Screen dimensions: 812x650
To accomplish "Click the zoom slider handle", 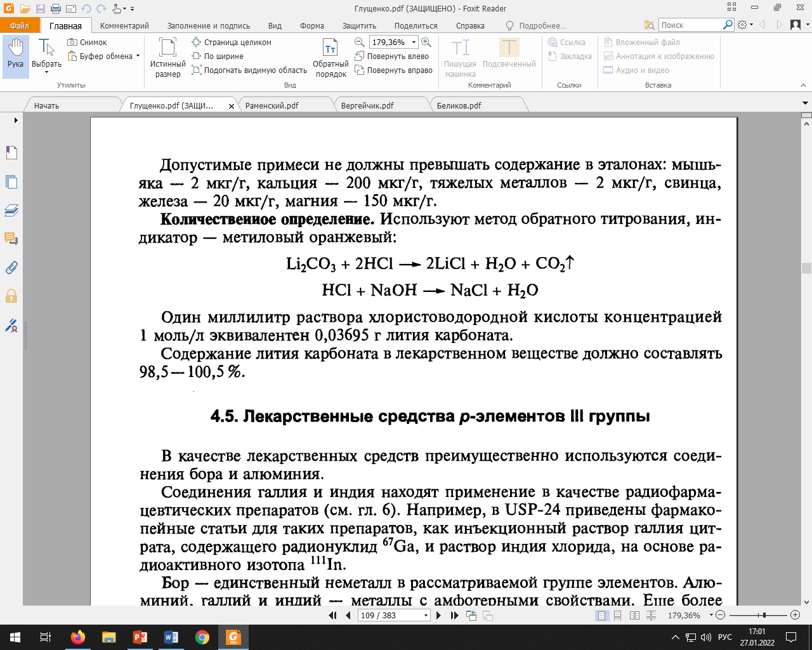I will (x=764, y=615).
